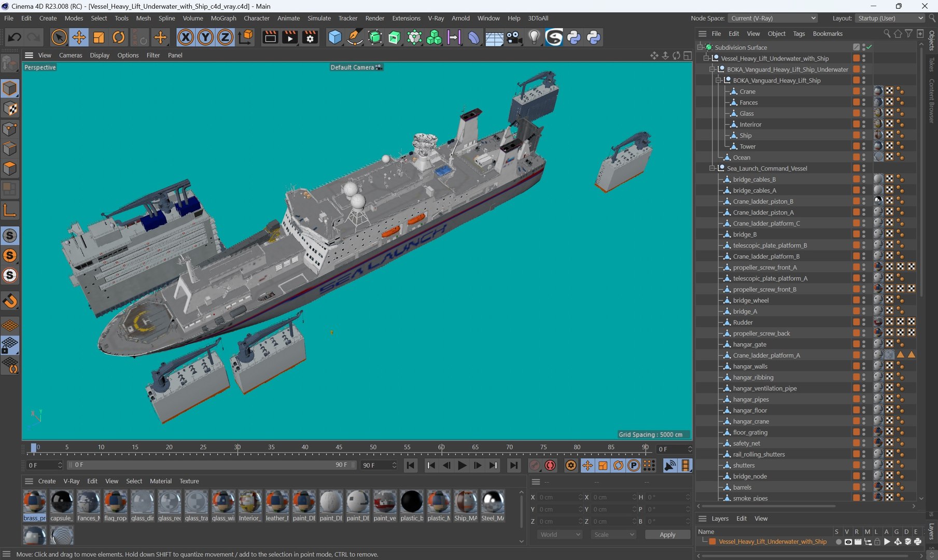This screenshot has width=938, height=560.
Task: Select the brass_pr material swatch
Action: [x=35, y=506]
